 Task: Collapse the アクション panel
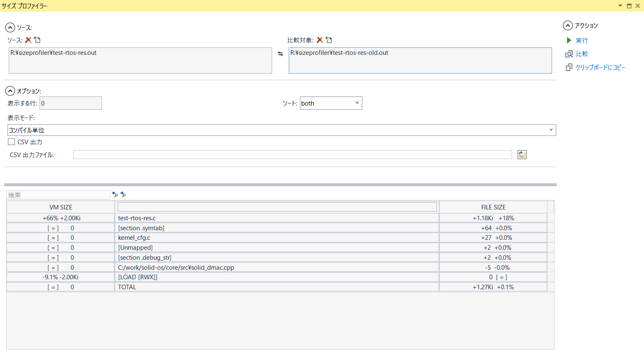(568, 26)
